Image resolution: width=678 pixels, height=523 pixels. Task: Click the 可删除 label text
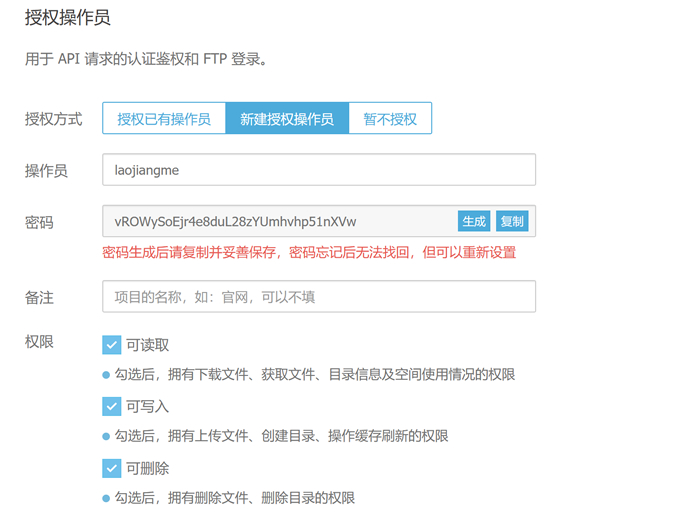[x=147, y=469]
